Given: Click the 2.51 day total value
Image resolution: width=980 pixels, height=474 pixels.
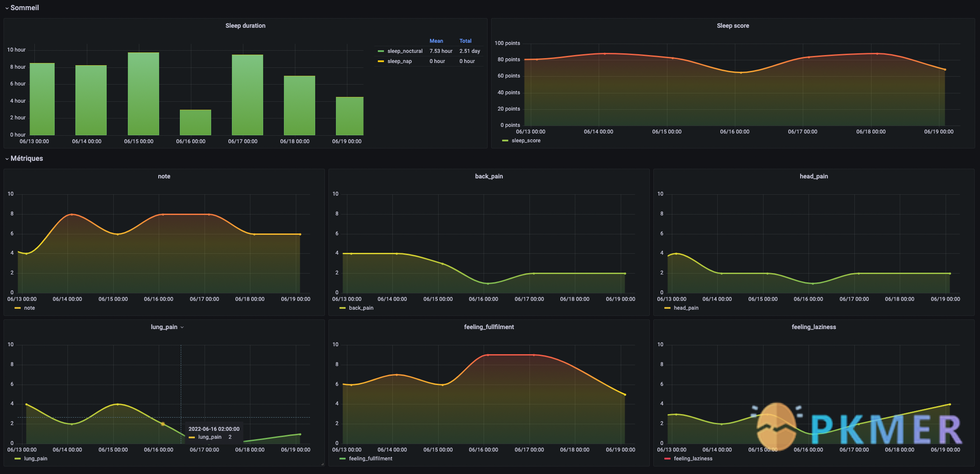Looking at the screenshot, I should pyautogui.click(x=470, y=51).
